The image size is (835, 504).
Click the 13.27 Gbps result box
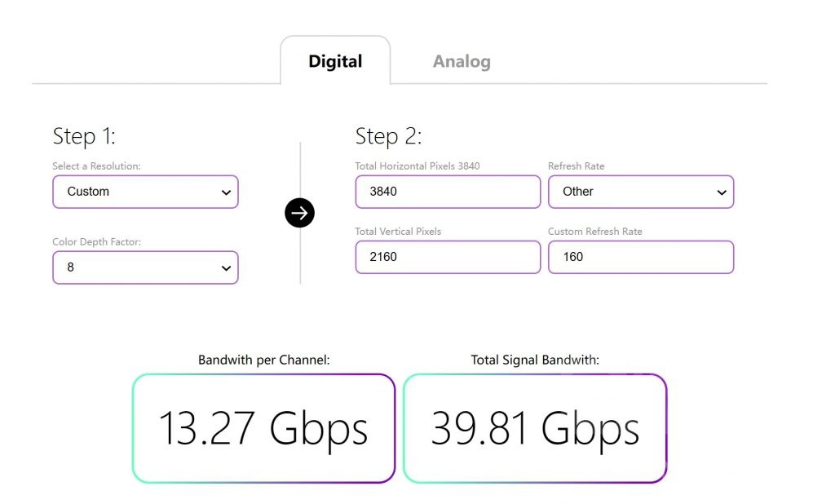click(263, 428)
